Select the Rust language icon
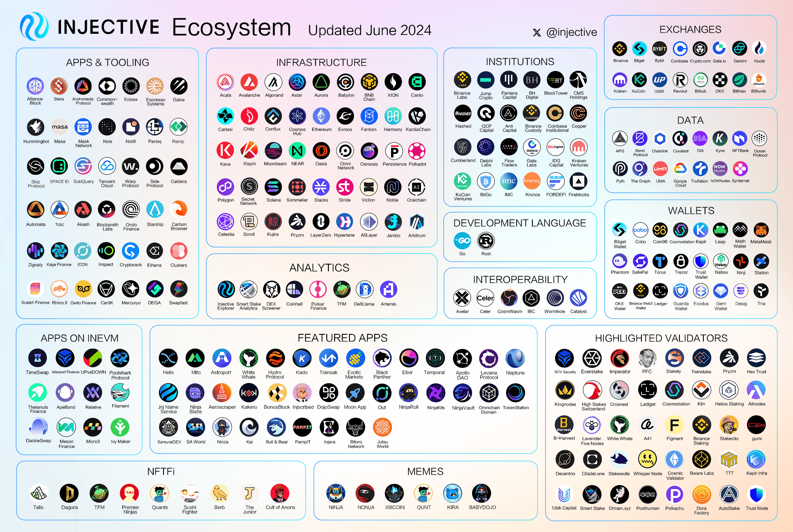Image resolution: width=793 pixels, height=532 pixels. [x=486, y=241]
